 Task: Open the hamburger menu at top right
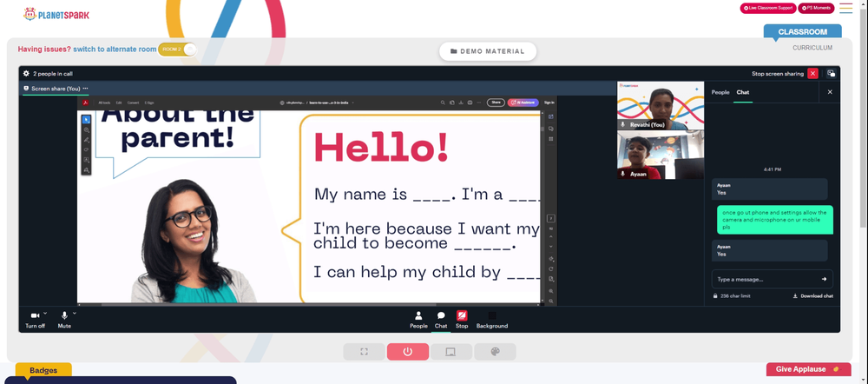pos(845,8)
